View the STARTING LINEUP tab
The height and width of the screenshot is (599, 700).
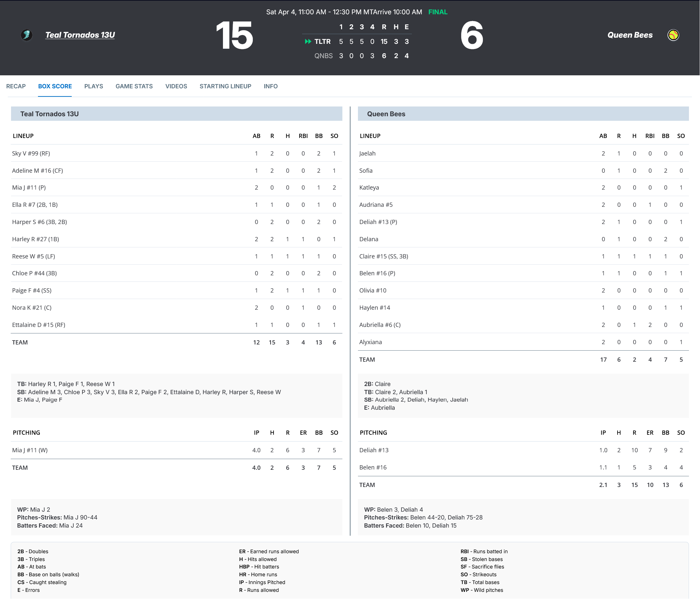(225, 86)
